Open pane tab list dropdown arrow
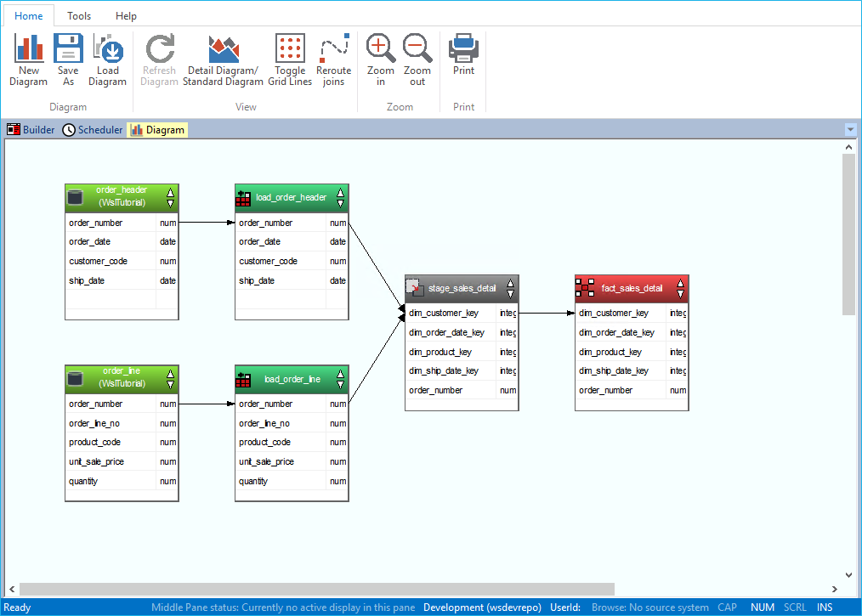This screenshot has height=616, width=862. point(850,130)
